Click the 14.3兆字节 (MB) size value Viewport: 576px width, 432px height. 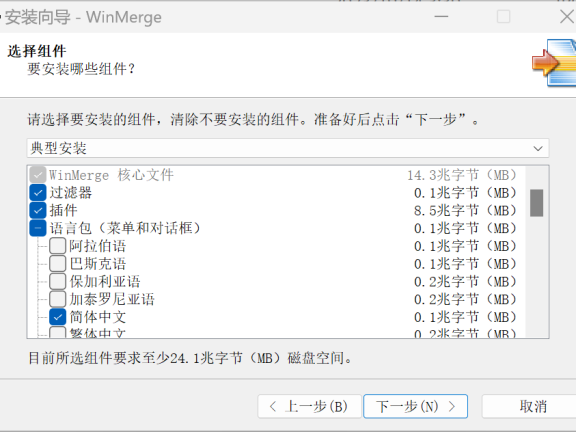point(461,175)
